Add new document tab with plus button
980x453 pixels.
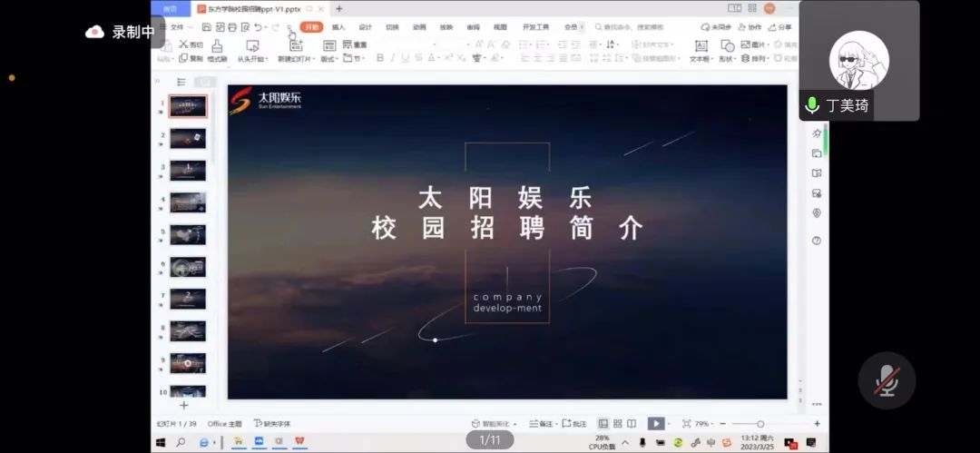coord(338,9)
